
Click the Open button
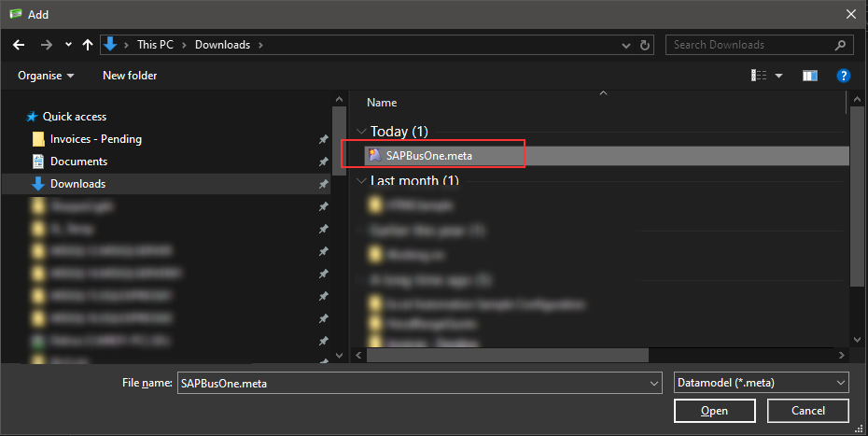tap(714, 411)
